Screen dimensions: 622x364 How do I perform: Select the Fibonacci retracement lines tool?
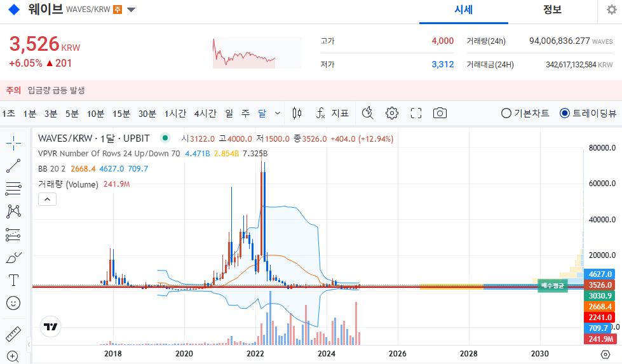tap(13, 189)
